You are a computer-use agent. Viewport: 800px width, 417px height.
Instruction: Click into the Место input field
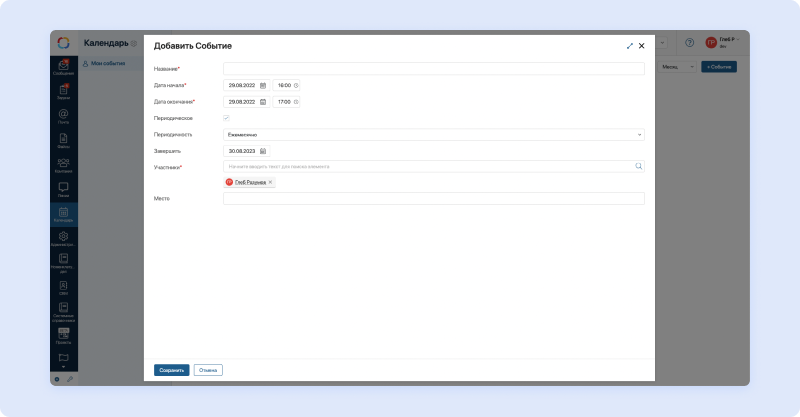tap(433, 198)
